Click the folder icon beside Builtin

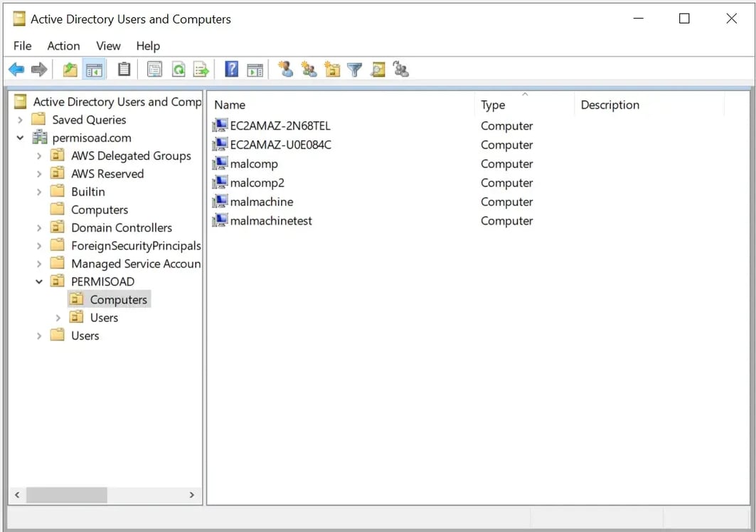(x=58, y=191)
